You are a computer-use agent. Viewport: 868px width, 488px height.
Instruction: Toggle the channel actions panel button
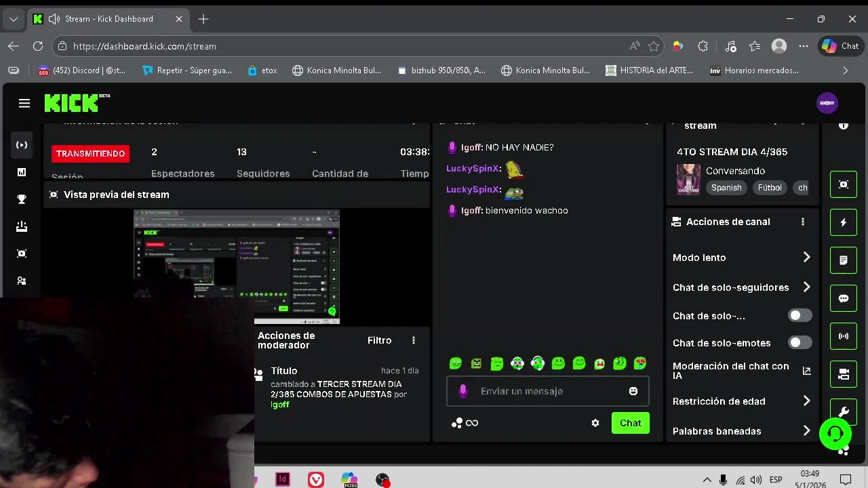[x=844, y=374]
